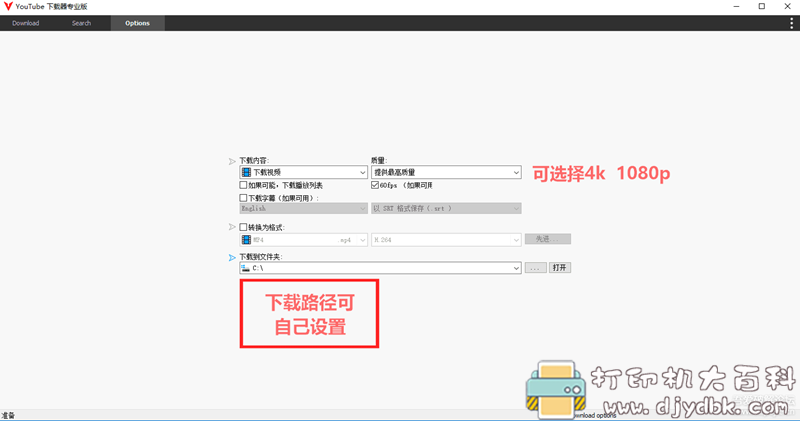Open the three-dot menu at top right
The width and height of the screenshot is (800, 421).
(x=791, y=23)
